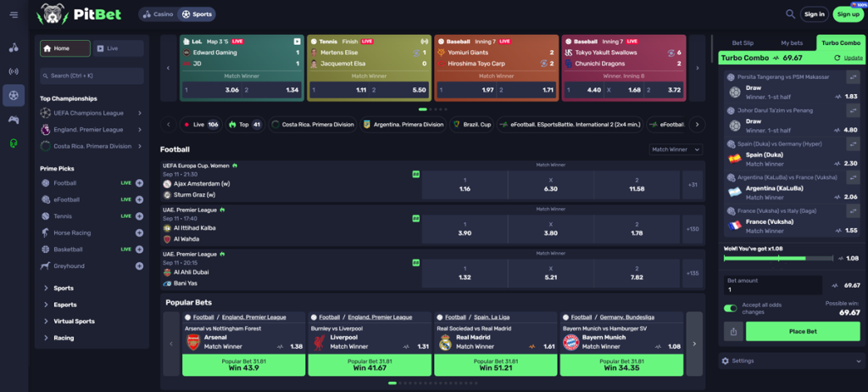
Task: Click the share icon beside Place Bet
Action: tap(733, 332)
